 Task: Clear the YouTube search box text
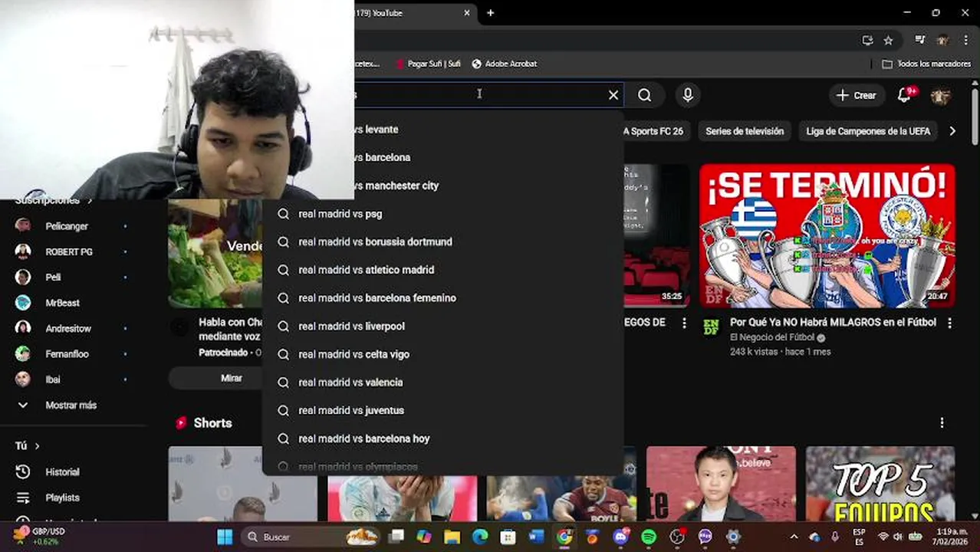(x=613, y=95)
